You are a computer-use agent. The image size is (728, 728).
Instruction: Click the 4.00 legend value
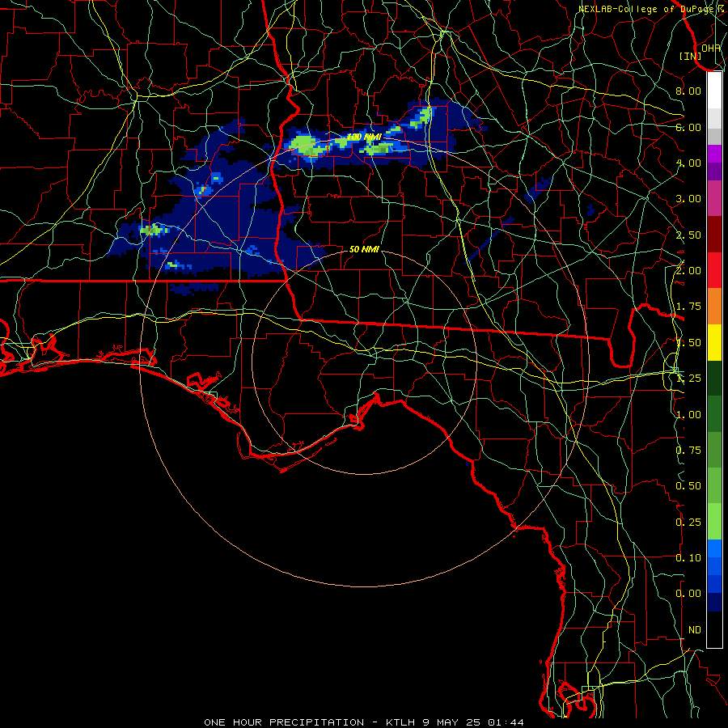point(688,163)
